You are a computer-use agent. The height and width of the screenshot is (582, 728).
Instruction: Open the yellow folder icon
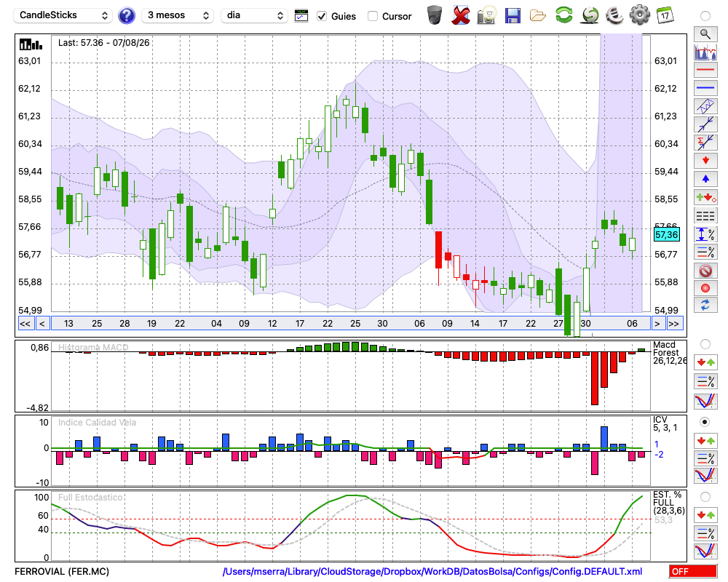pos(538,16)
